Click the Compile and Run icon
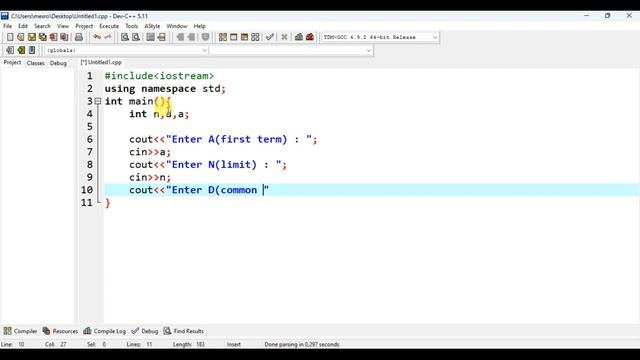The height and width of the screenshot is (360, 640). [x=244, y=37]
